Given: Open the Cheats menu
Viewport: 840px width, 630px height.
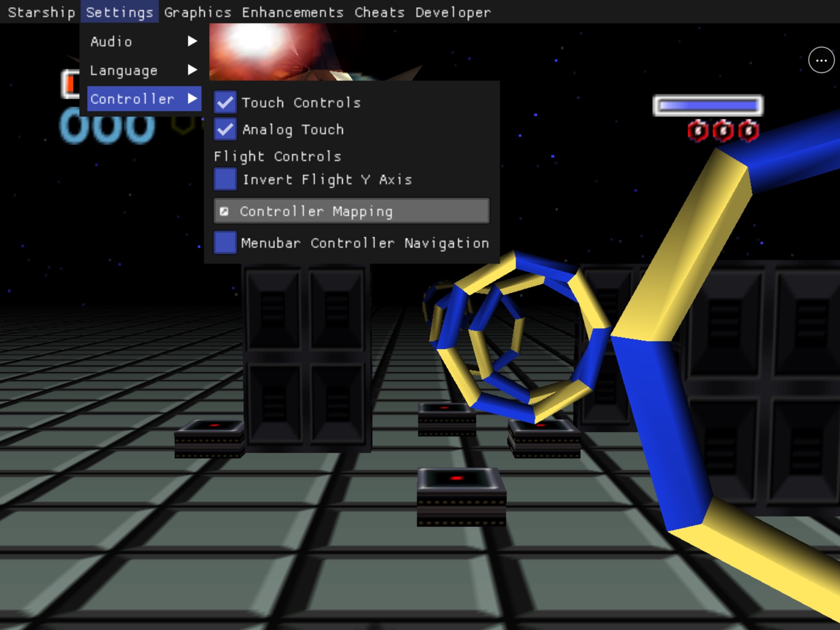Looking at the screenshot, I should [x=379, y=12].
